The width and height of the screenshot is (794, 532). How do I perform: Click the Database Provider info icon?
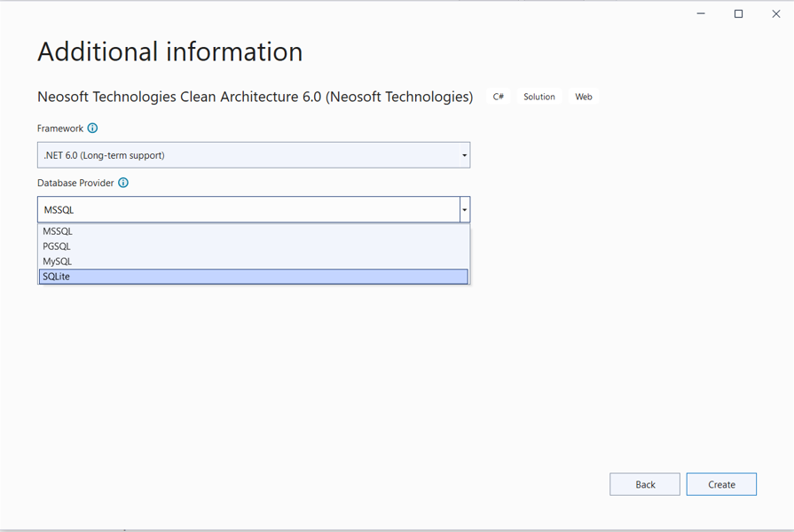click(x=123, y=183)
